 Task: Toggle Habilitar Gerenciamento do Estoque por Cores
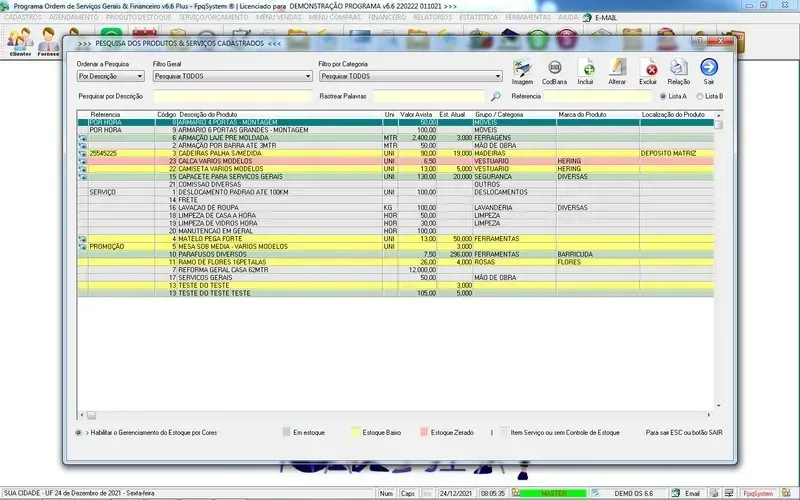tap(79, 432)
